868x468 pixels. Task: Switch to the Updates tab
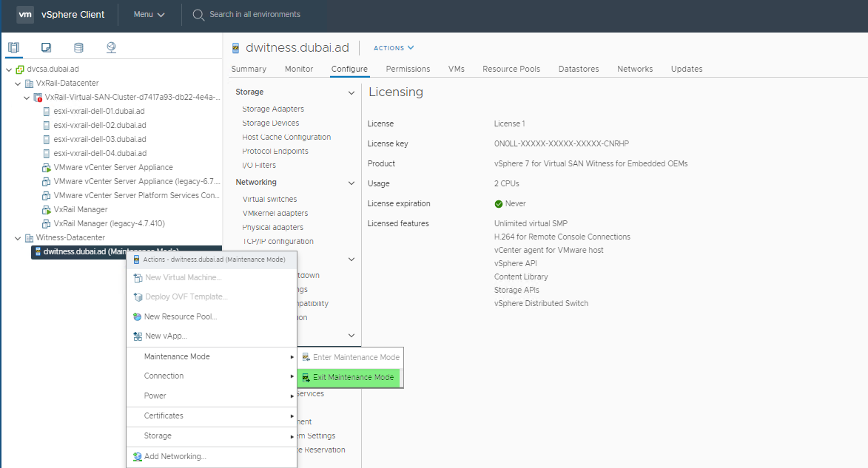pos(687,69)
